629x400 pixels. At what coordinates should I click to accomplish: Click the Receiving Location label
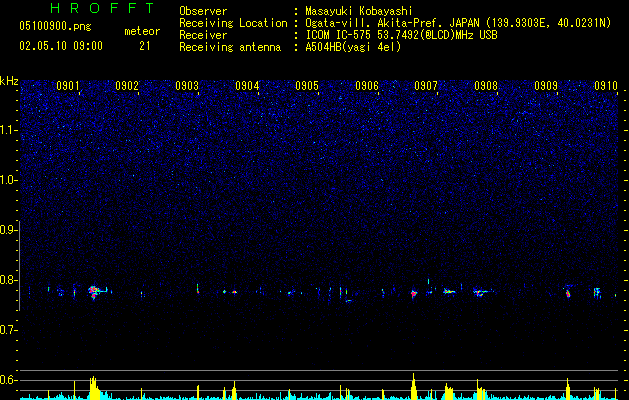233,23
